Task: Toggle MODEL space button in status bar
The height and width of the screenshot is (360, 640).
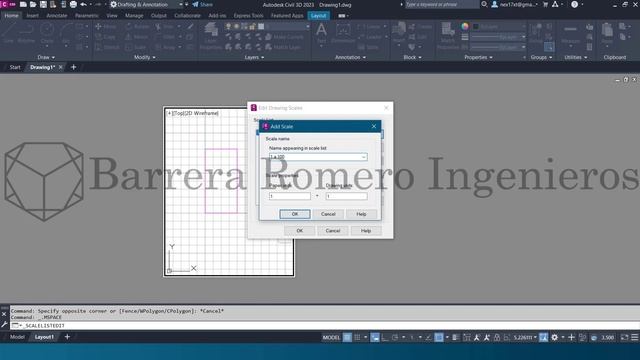Action: tap(331, 337)
